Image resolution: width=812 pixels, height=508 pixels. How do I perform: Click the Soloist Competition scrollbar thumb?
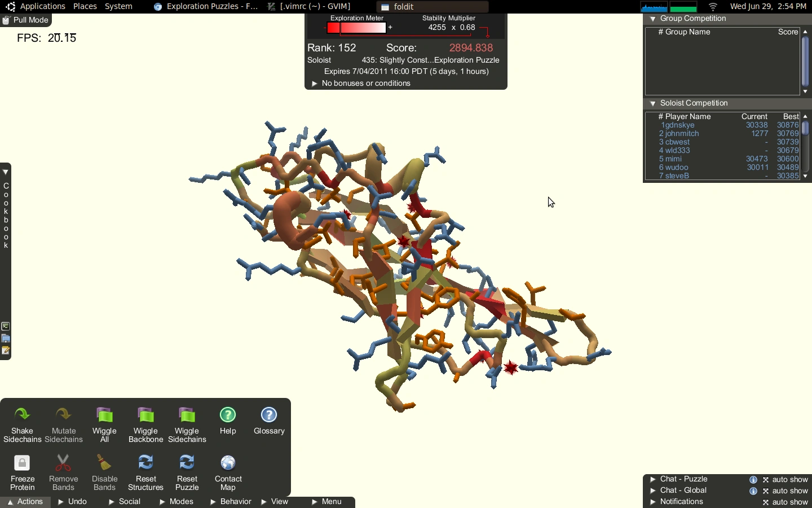805,129
